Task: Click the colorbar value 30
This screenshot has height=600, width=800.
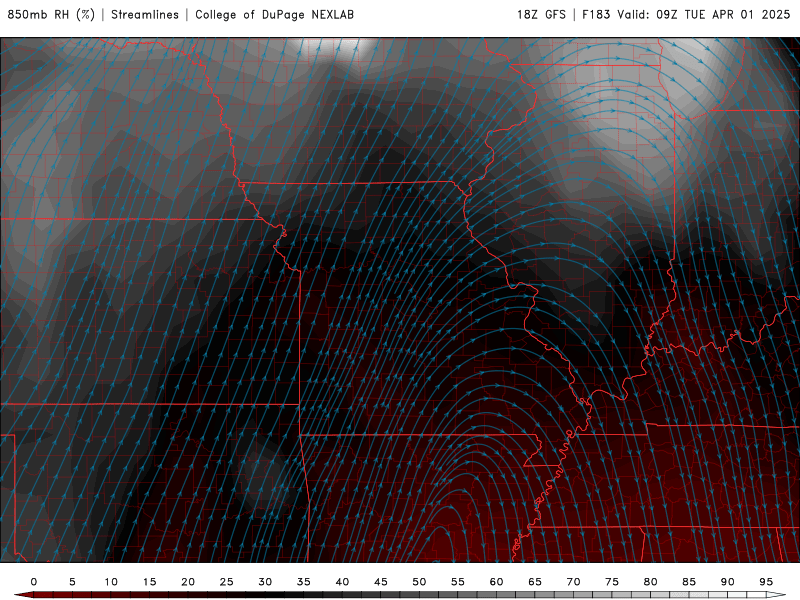Action: (x=265, y=582)
